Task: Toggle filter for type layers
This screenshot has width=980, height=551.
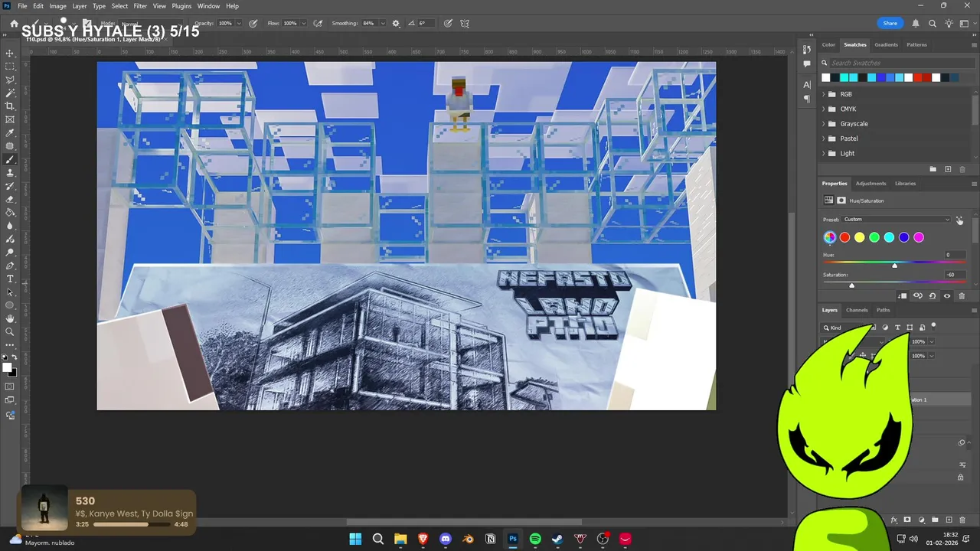Action: [898, 328]
